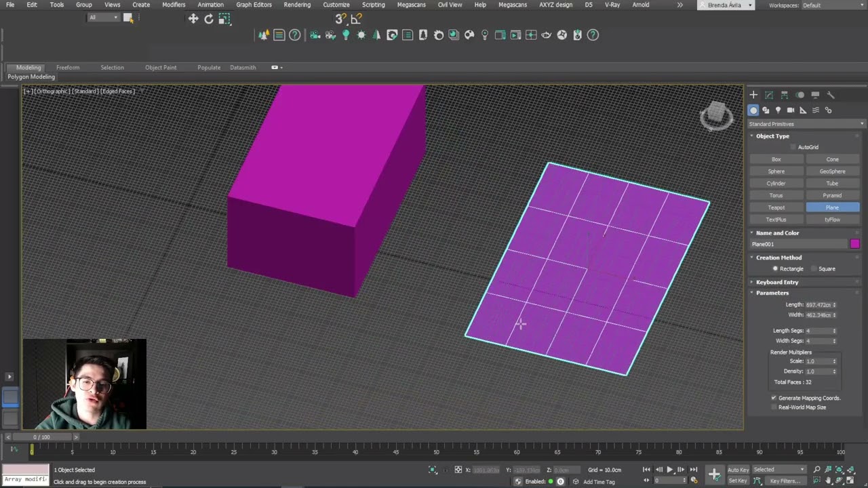Screen dimensions: 868x488
Task: Open the Modifiers menu
Action: pos(174,5)
